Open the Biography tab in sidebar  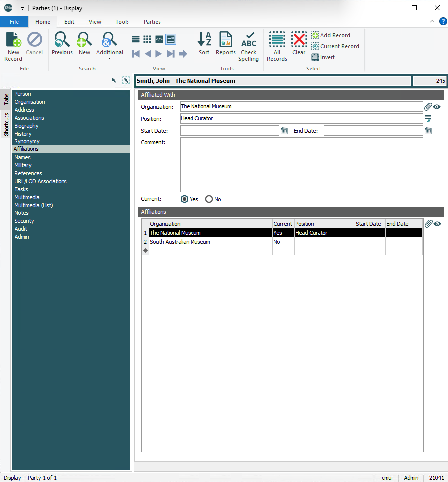pos(26,126)
